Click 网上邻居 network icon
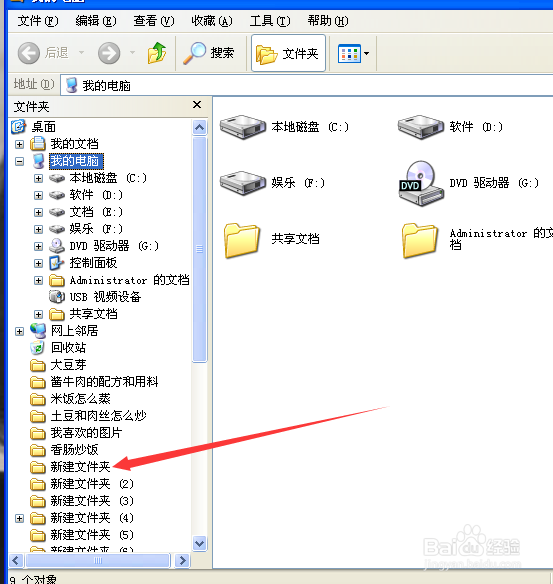The width and height of the screenshot is (553, 584). pos(38,331)
